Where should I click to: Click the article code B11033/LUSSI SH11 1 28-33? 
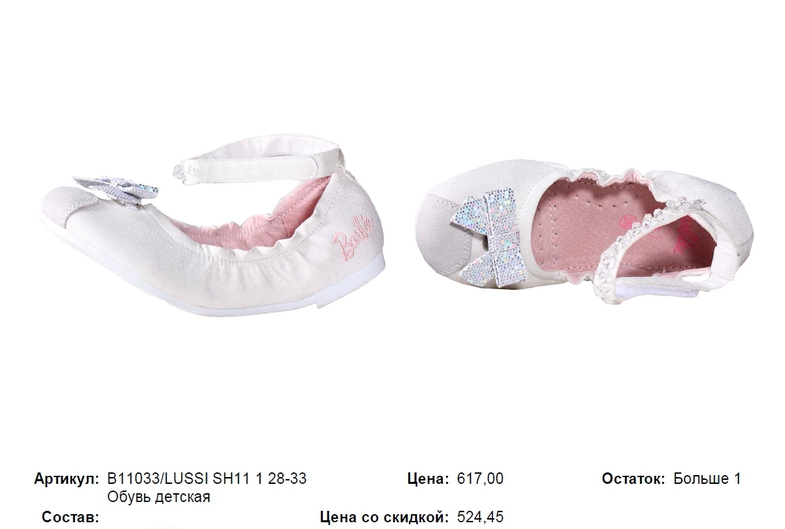tap(207, 478)
